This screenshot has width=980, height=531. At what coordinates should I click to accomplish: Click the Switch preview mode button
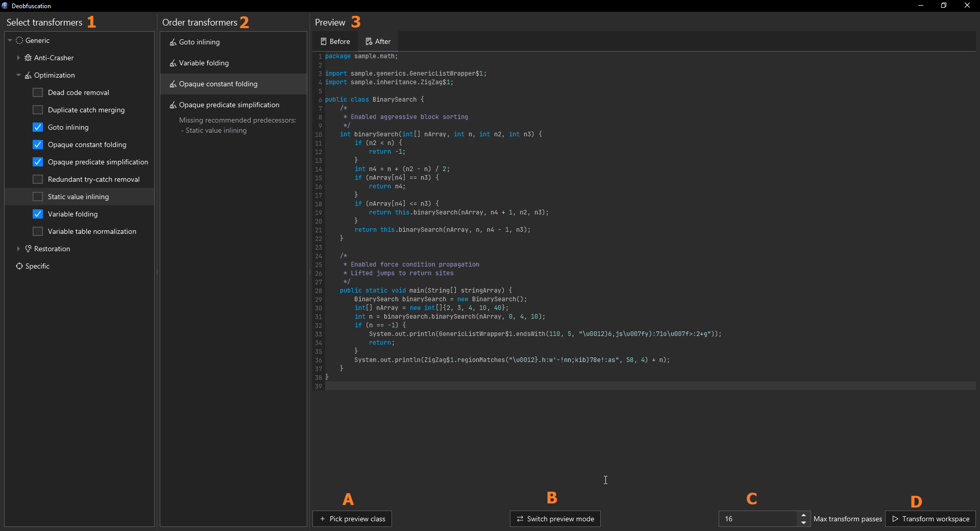point(555,519)
